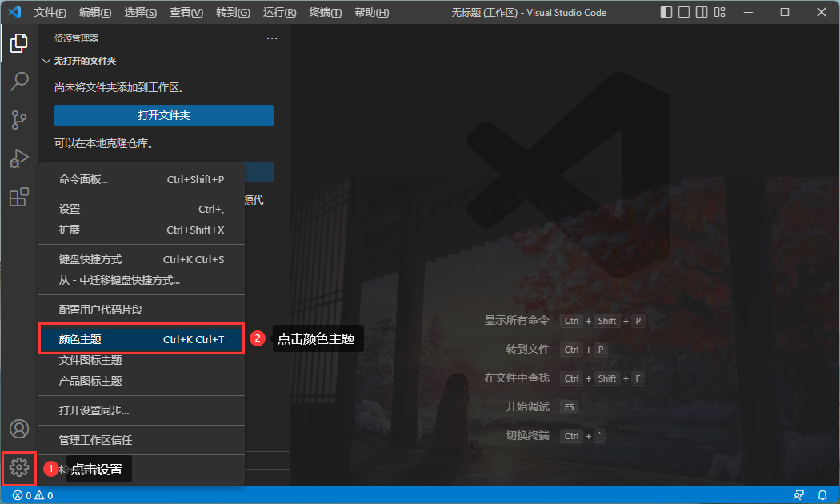
Task: Toggle the Panel layout visibility
Action: coord(685,13)
